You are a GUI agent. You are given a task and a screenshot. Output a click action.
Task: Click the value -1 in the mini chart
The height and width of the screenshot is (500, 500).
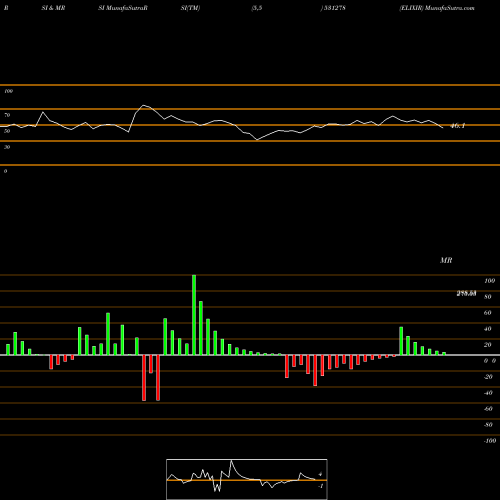pyautogui.click(x=320, y=486)
